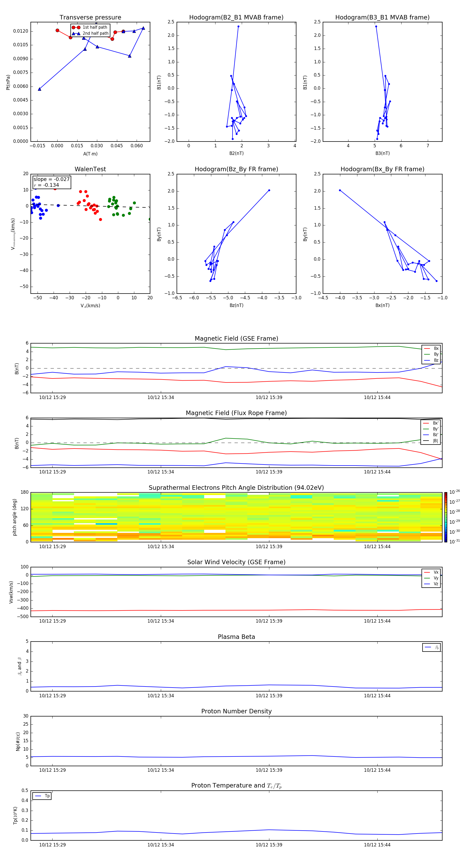Click the top-right data point in Bz_By hodogram
Viewport: 473px width, 868px height.
pyautogui.click(x=269, y=190)
